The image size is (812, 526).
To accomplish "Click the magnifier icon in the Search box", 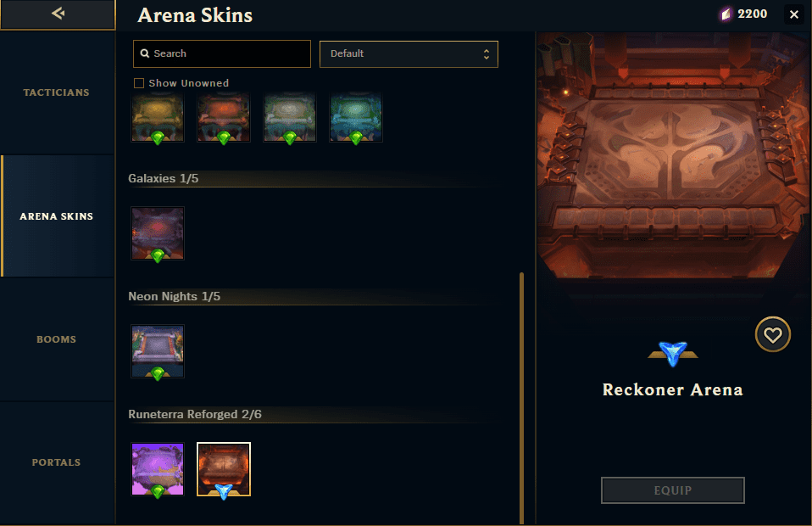I will pyautogui.click(x=145, y=53).
